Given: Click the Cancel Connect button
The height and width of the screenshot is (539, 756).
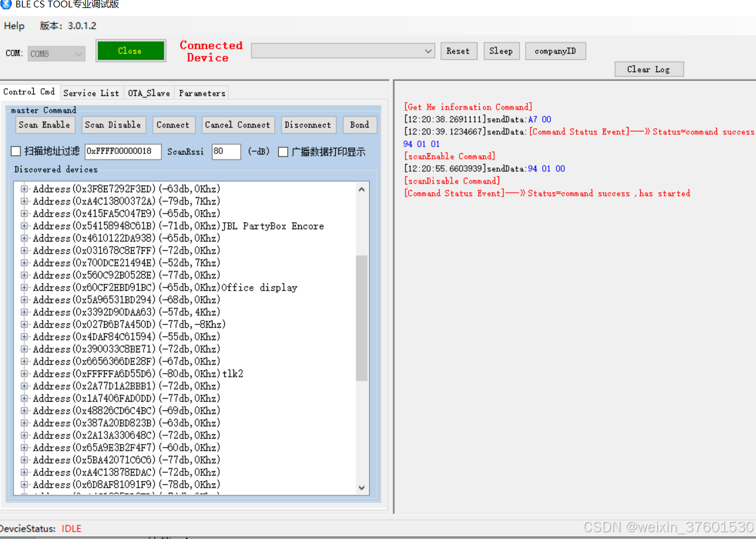Looking at the screenshot, I should (238, 124).
